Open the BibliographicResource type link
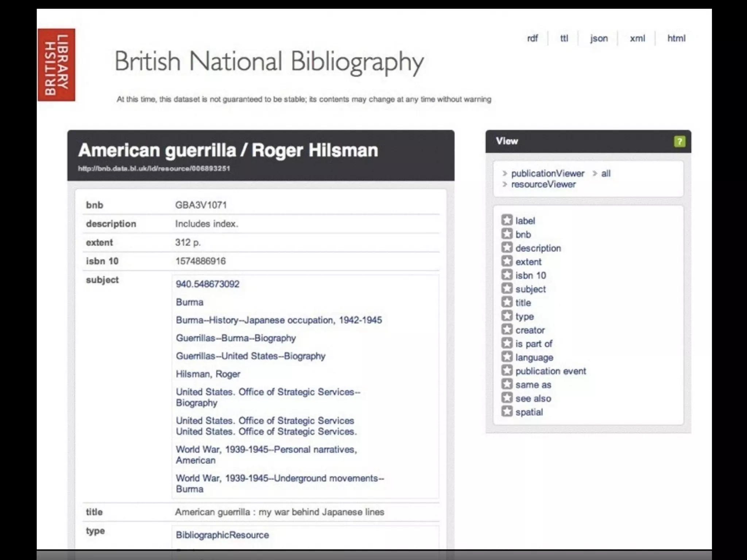Viewport: 747px width, 560px height. click(222, 535)
